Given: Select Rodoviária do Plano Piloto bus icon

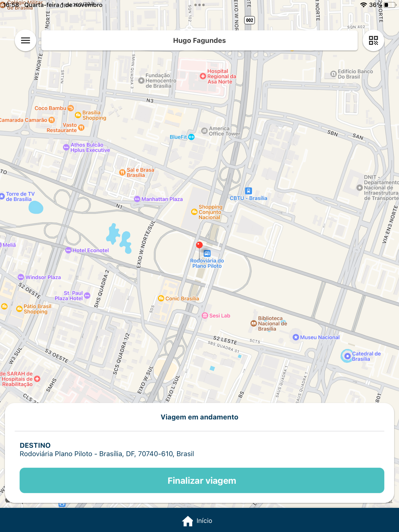Looking at the screenshot, I should click(207, 253).
